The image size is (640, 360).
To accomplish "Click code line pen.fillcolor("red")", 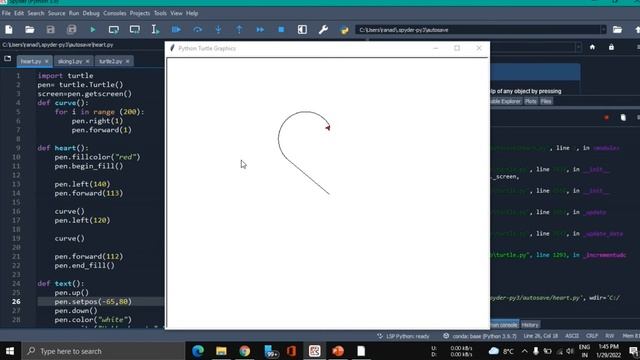I will point(97,157).
